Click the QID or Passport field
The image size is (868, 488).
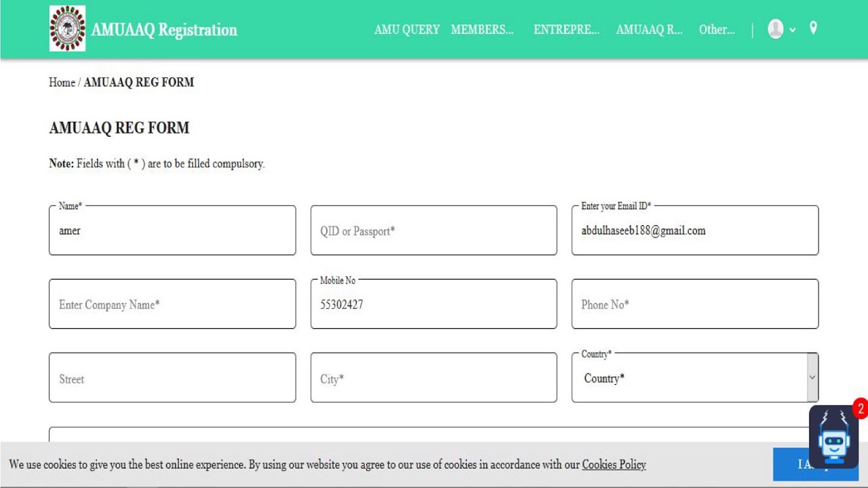[x=433, y=231]
